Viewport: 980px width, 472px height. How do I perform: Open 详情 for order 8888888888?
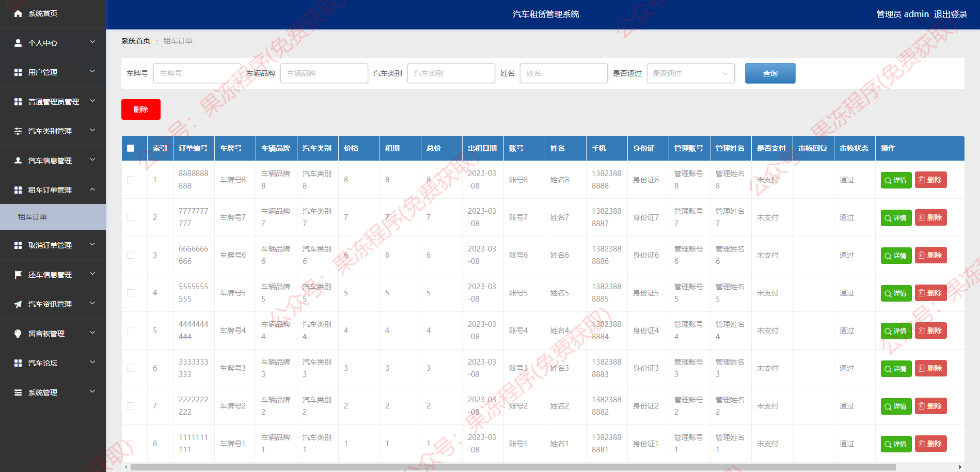896,180
